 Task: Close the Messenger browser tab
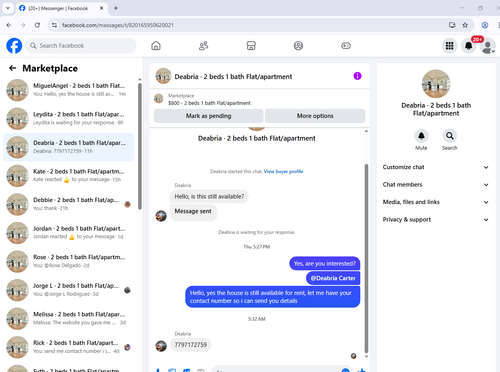(x=101, y=8)
